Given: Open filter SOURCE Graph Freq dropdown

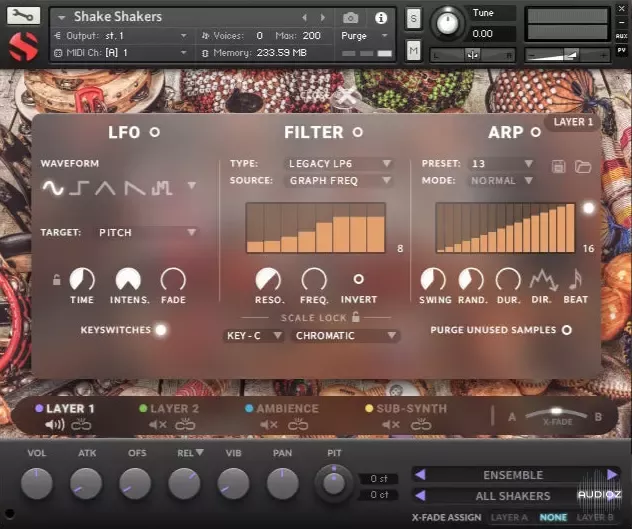Looking at the screenshot, I should 339,181.
